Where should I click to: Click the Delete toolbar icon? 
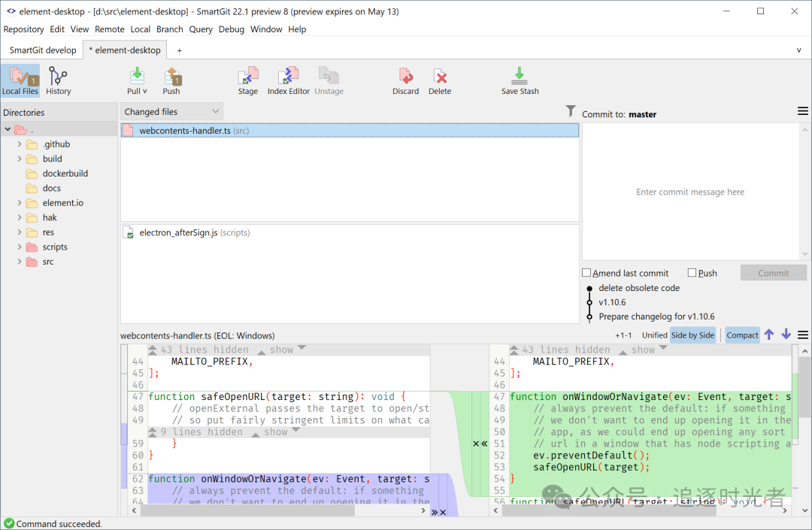440,76
